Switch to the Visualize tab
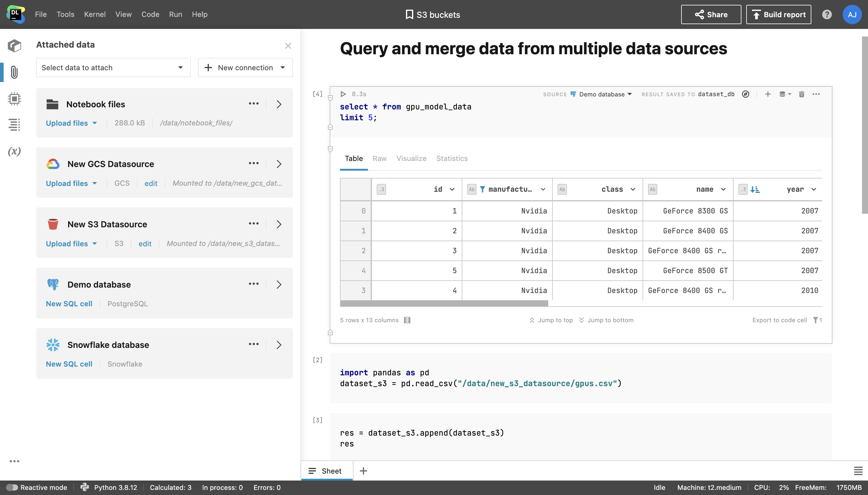Viewport: 868px width, 495px height. (411, 159)
